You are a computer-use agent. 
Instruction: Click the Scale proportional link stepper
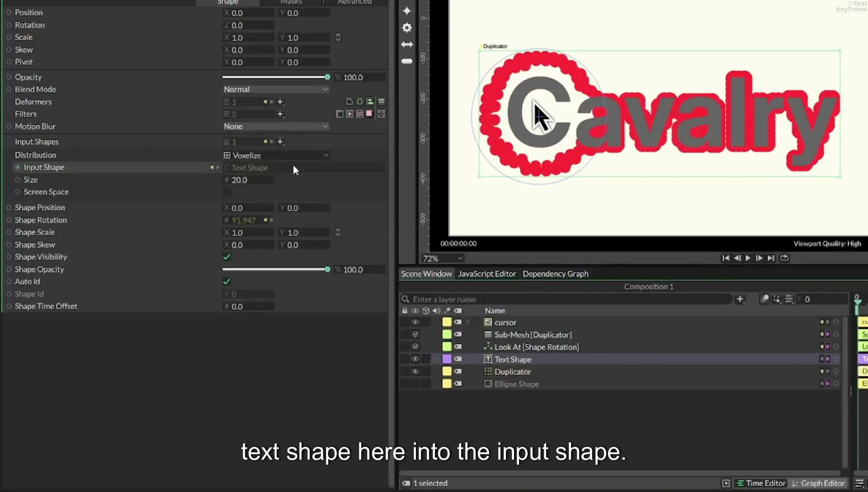338,37
